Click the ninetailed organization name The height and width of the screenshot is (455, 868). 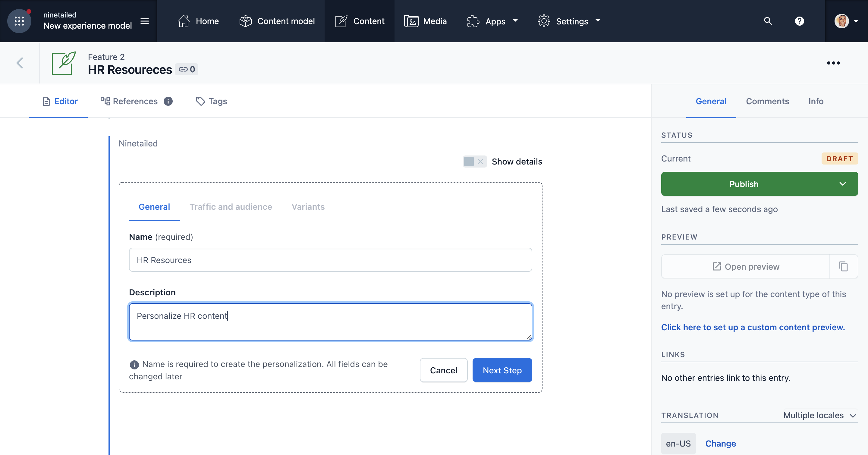pyautogui.click(x=60, y=15)
